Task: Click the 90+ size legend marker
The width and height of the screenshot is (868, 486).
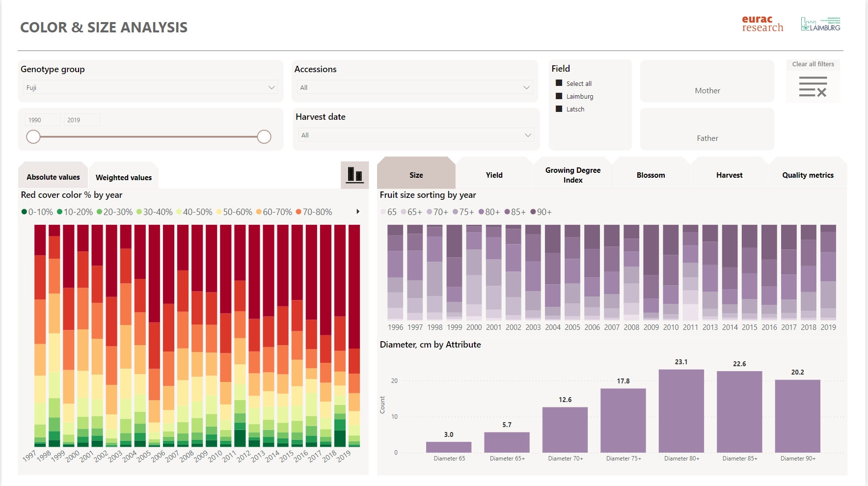Action: 533,212
